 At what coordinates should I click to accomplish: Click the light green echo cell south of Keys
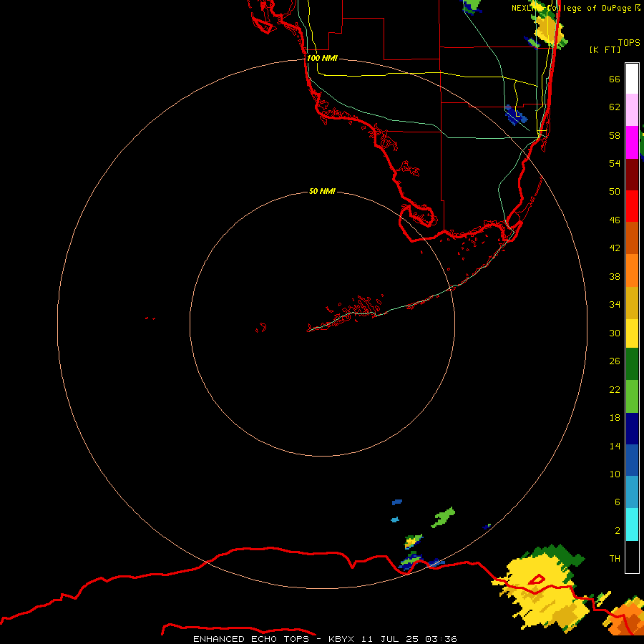[444, 517]
